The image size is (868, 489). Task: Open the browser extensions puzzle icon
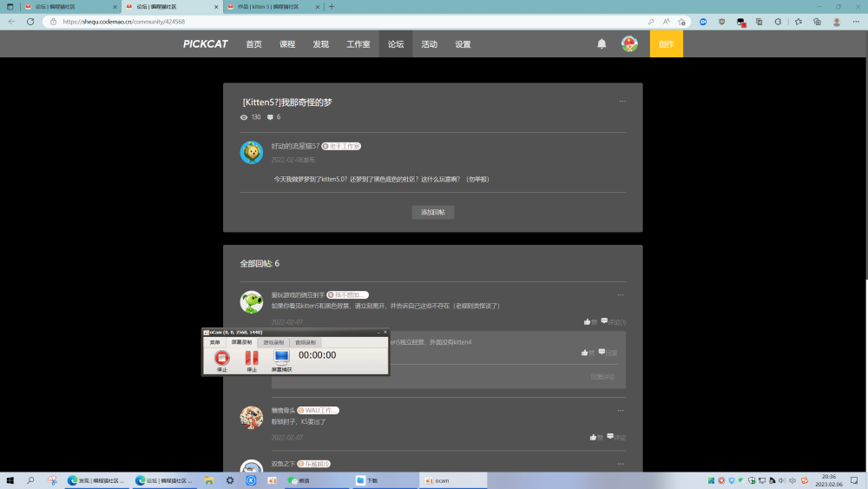click(x=778, y=22)
